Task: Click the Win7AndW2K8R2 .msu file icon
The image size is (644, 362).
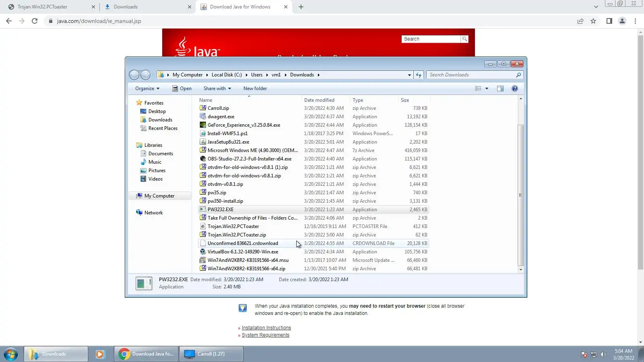Action: [x=203, y=260]
